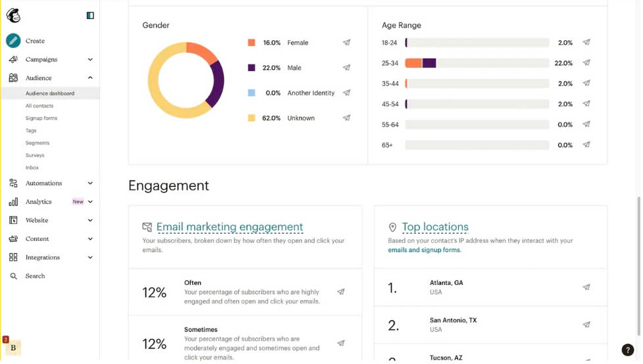Open Segments in sidebar
Screen dimensions: 643x364
point(38,143)
